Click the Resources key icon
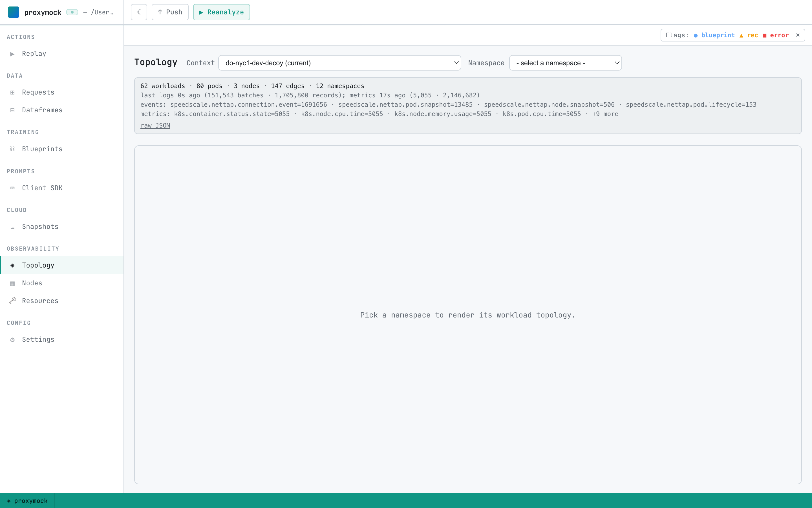This screenshot has width=812, height=508. point(12,300)
